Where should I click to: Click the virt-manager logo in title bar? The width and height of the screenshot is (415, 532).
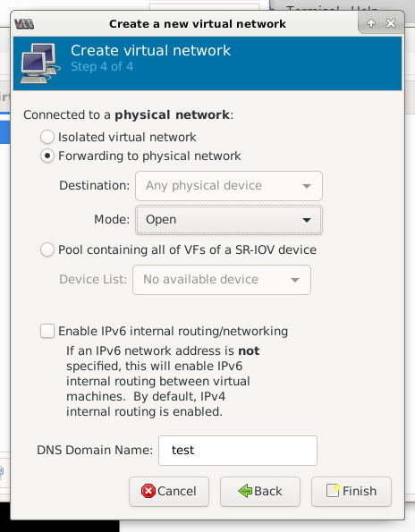(x=24, y=24)
